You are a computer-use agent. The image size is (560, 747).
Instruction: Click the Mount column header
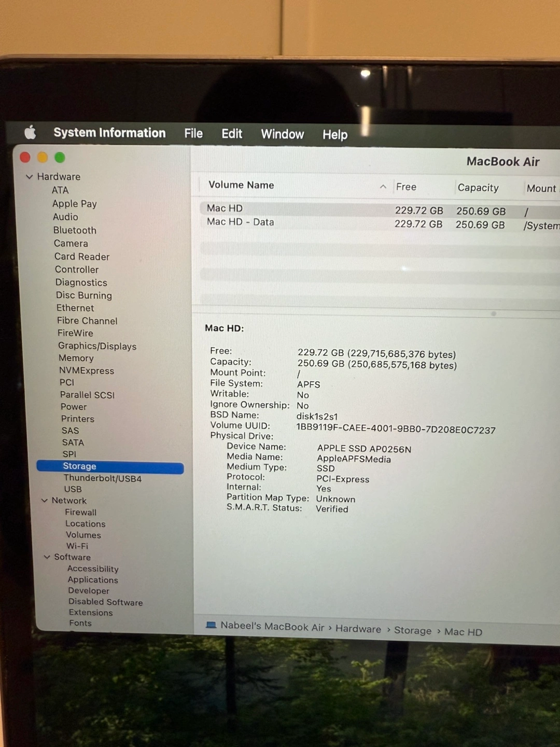(541, 188)
